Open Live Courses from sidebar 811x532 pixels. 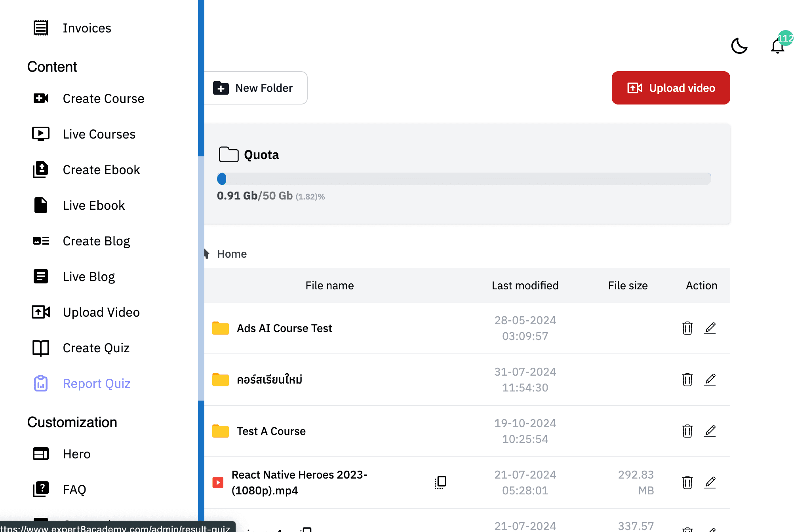click(99, 134)
